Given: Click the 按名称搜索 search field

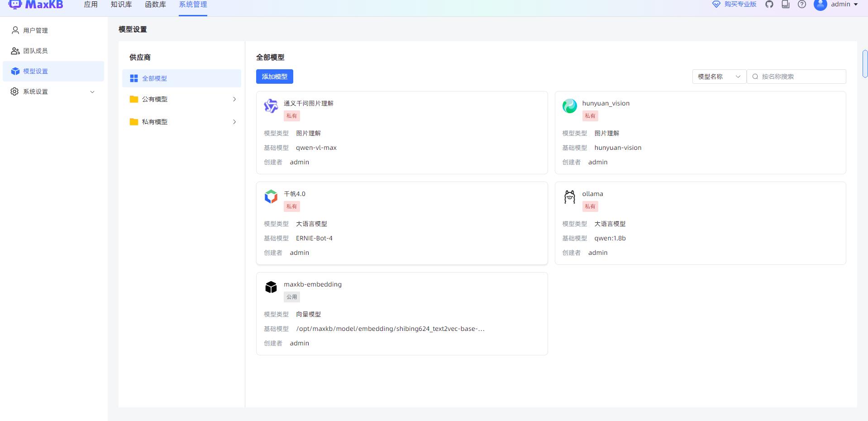Looking at the screenshot, I should point(796,77).
